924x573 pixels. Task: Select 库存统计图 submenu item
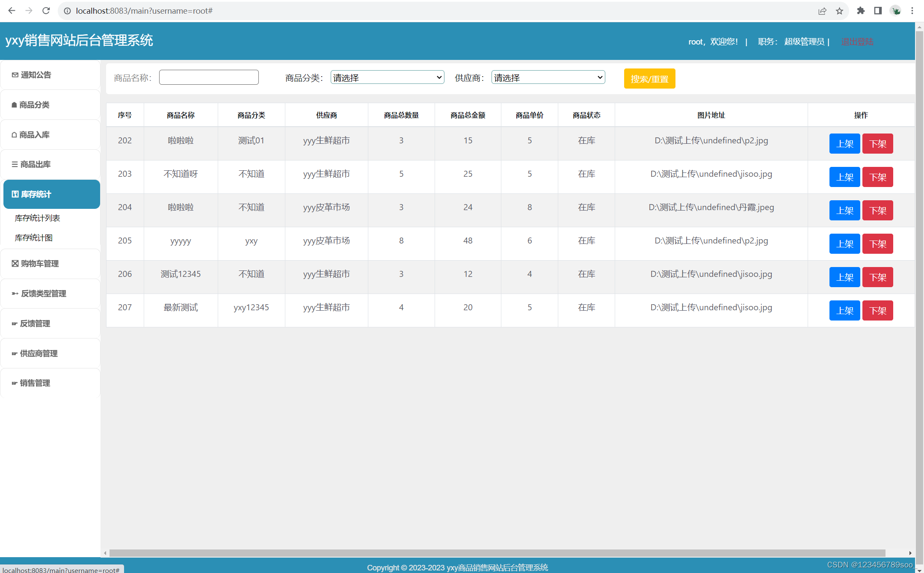pos(34,238)
